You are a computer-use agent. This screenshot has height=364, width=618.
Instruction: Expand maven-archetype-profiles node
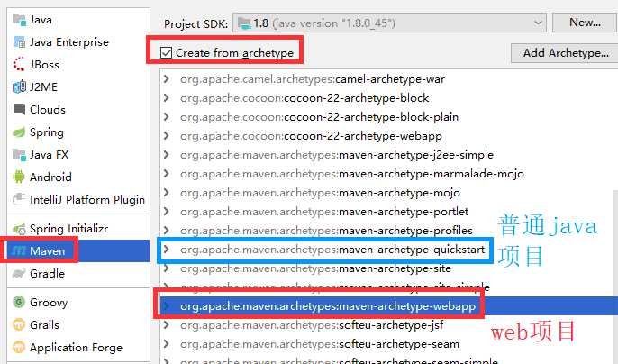[x=167, y=231]
